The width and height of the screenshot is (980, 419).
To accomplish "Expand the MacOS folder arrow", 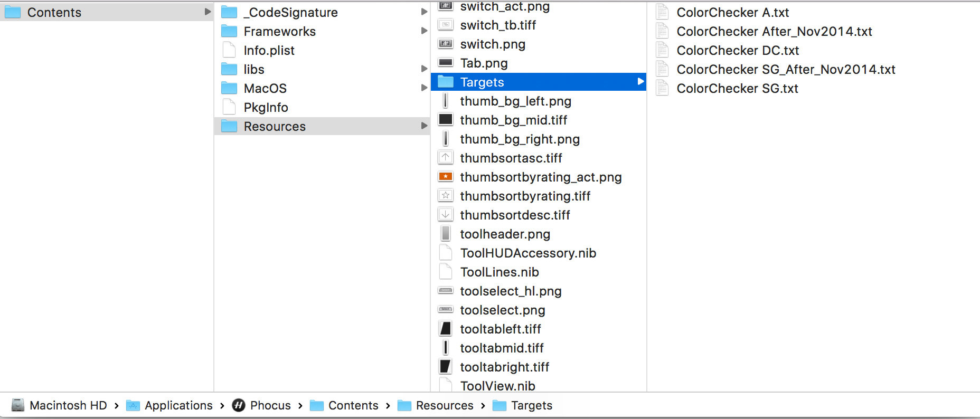I will click(x=424, y=88).
